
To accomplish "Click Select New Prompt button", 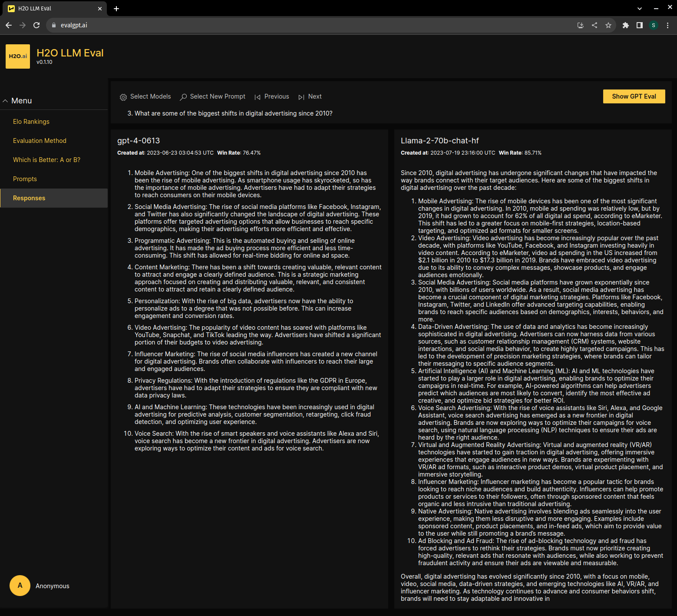I will coord(213,96).
